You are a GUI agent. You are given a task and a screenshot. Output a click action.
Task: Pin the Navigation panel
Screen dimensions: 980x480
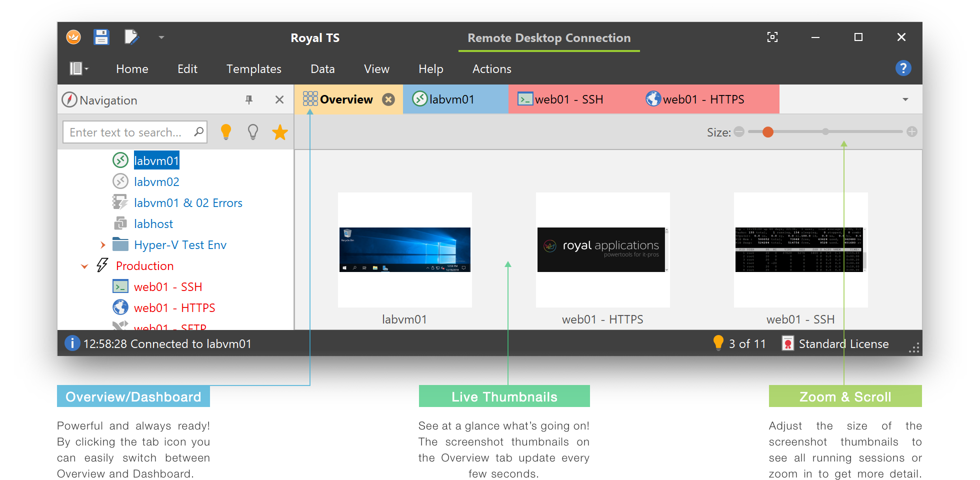pyautogui.click(x=249, y=100)
